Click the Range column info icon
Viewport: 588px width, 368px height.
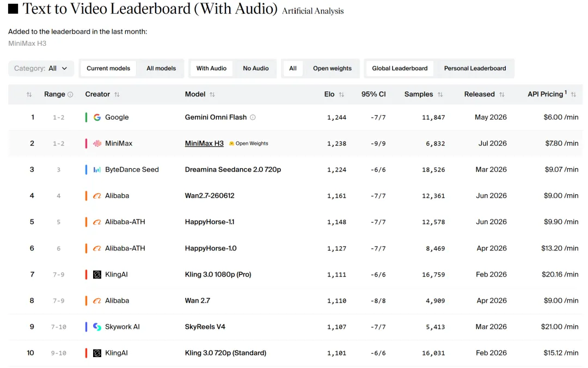pyautogui.click(x=70, y=95)
